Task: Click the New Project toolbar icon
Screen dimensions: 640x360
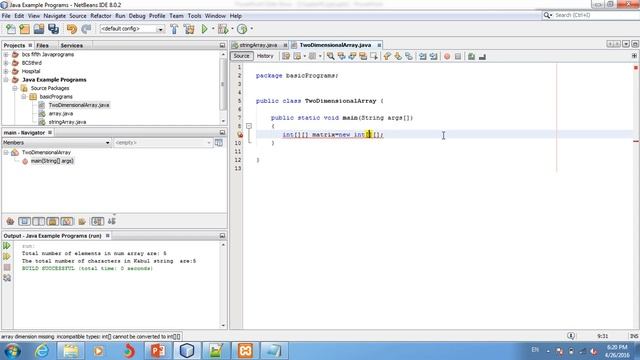Action: pos(24,29)
